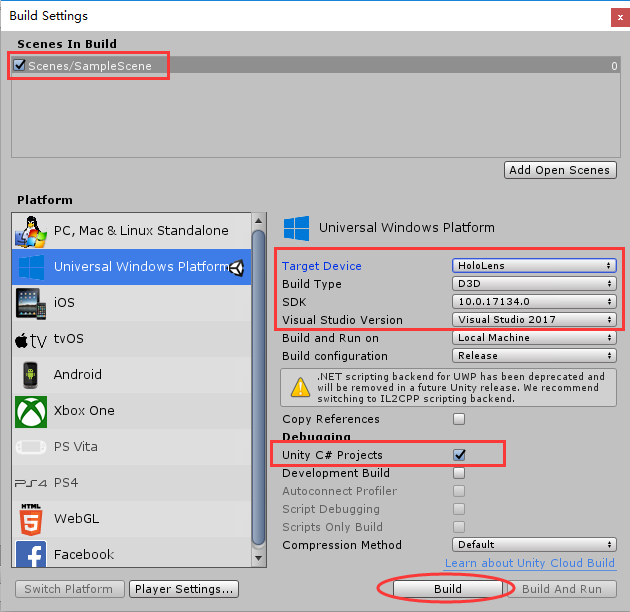
Task: Click the platform list scroll down arrow
Action: (258, 558)
